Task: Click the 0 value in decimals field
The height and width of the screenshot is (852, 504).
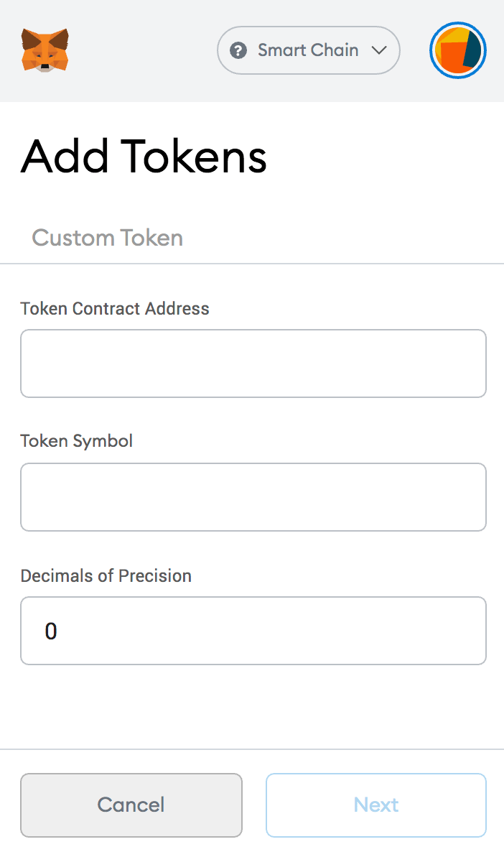Action: (51, 631)
